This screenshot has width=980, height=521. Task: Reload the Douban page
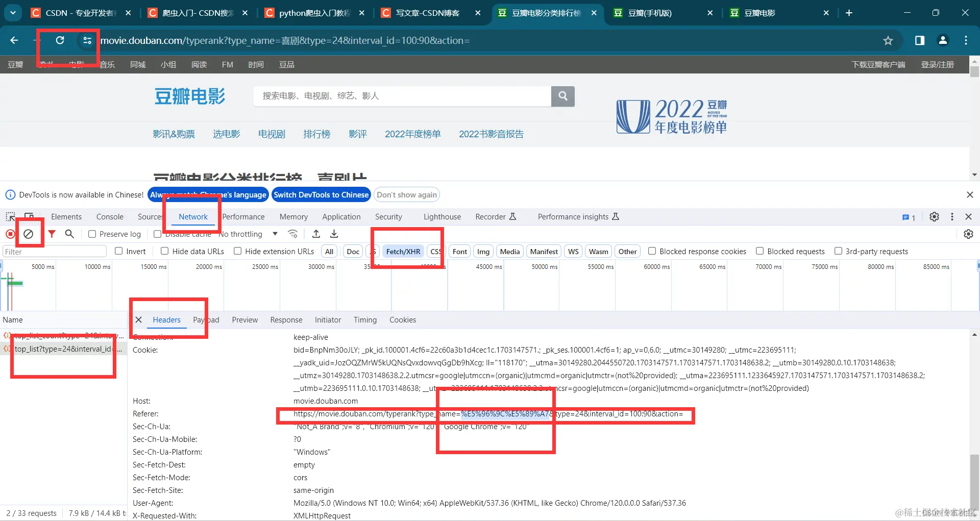60,40
